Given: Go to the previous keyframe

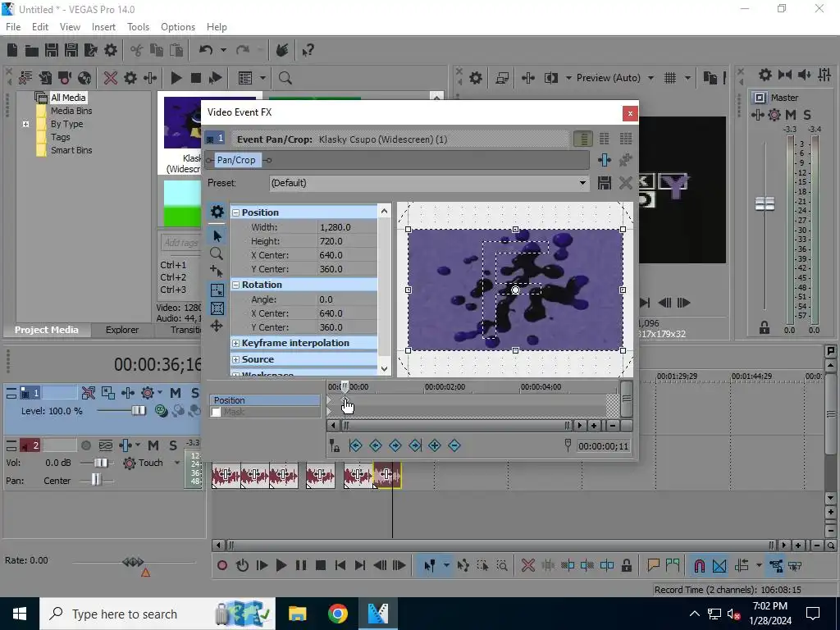Looking at the screenshot, I should [376, 445].
